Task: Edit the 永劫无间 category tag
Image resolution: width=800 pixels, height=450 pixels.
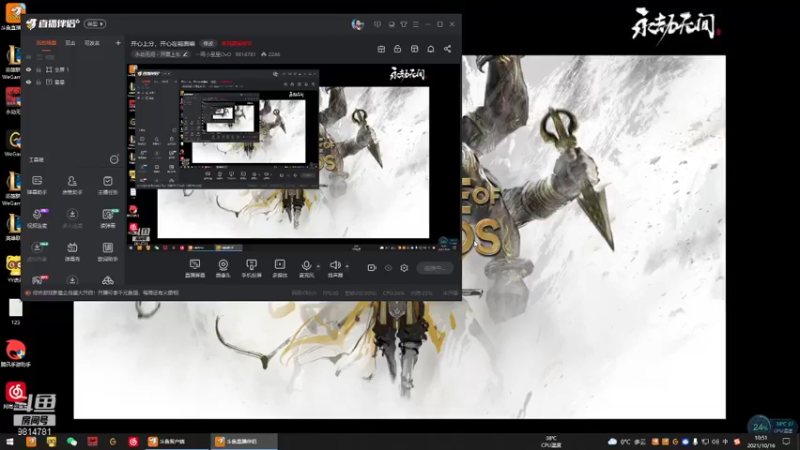Action: [x=161, y=54]
